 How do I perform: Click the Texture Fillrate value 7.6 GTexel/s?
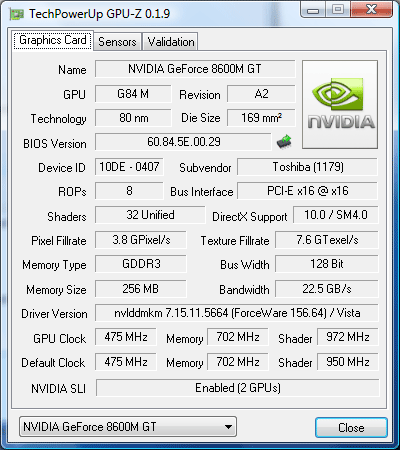pos(327,240)
